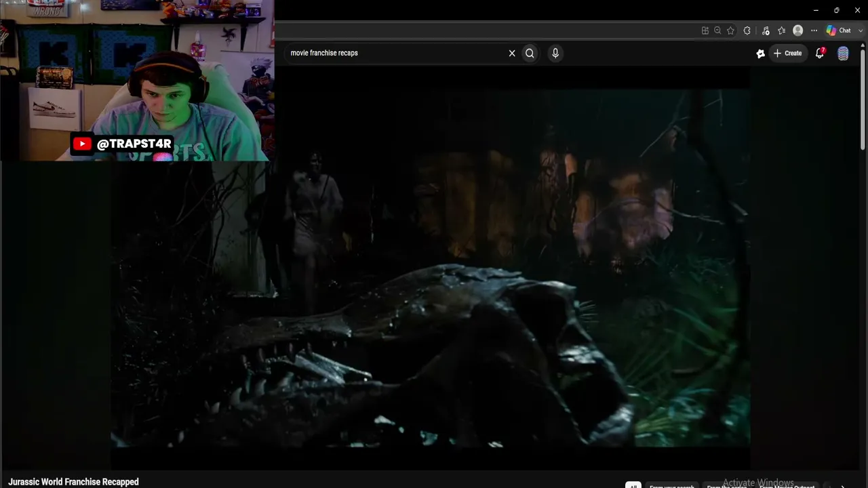Open the YouTube Create menu

(788, 53)
